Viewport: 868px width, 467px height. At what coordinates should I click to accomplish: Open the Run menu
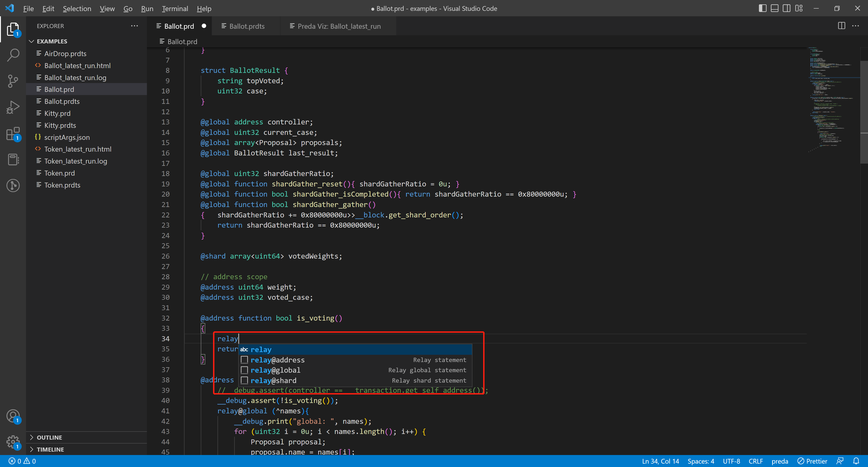[147, 8]
